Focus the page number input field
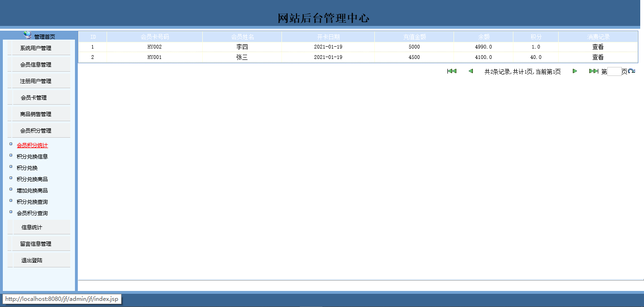 point(614,72)
